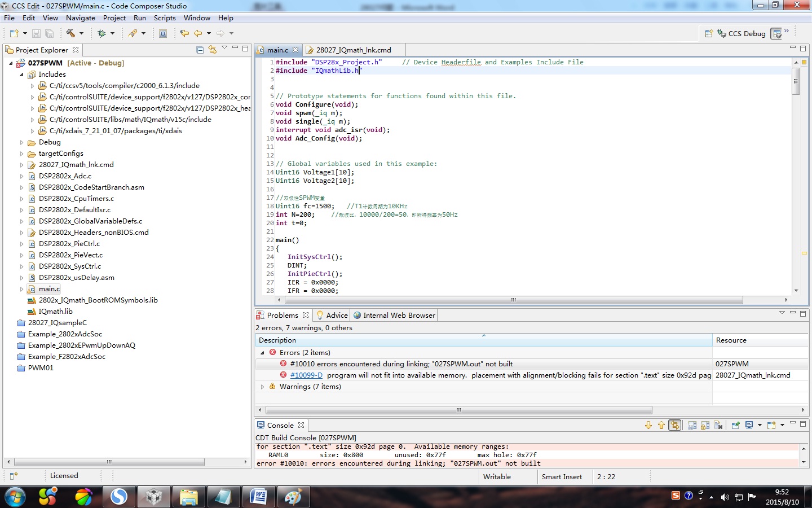The width and height of the screenshot is (812, 508).
Task: Expand the Debug folder in project tree
Action: pyautogui.click(x=22, y=142)
